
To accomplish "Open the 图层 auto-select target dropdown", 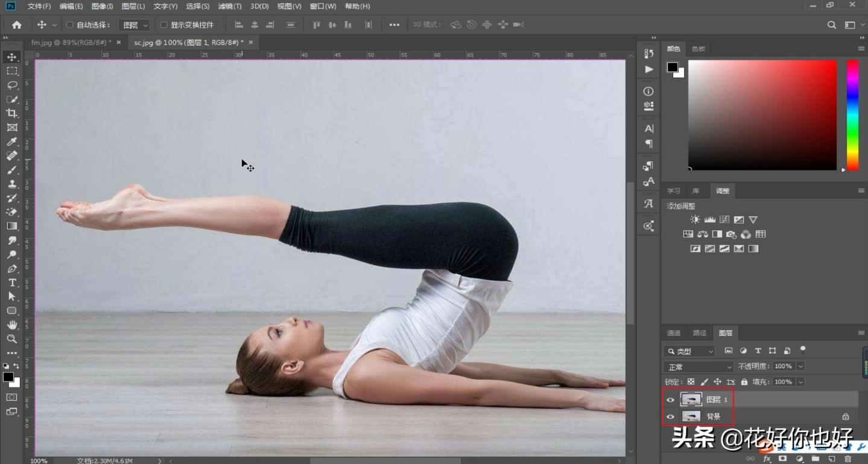I will click(134, 25).
